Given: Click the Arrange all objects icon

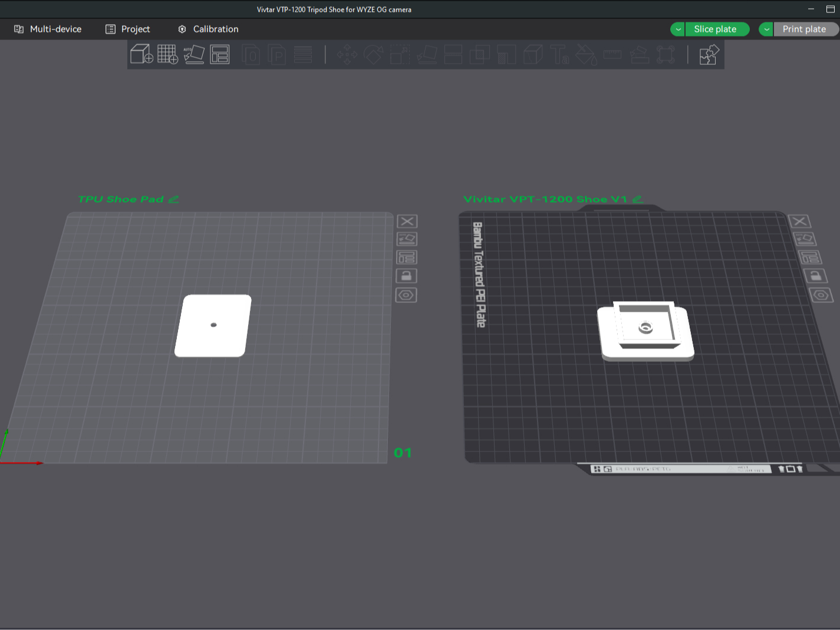Looking at the screenshot, I should (220, 55).
